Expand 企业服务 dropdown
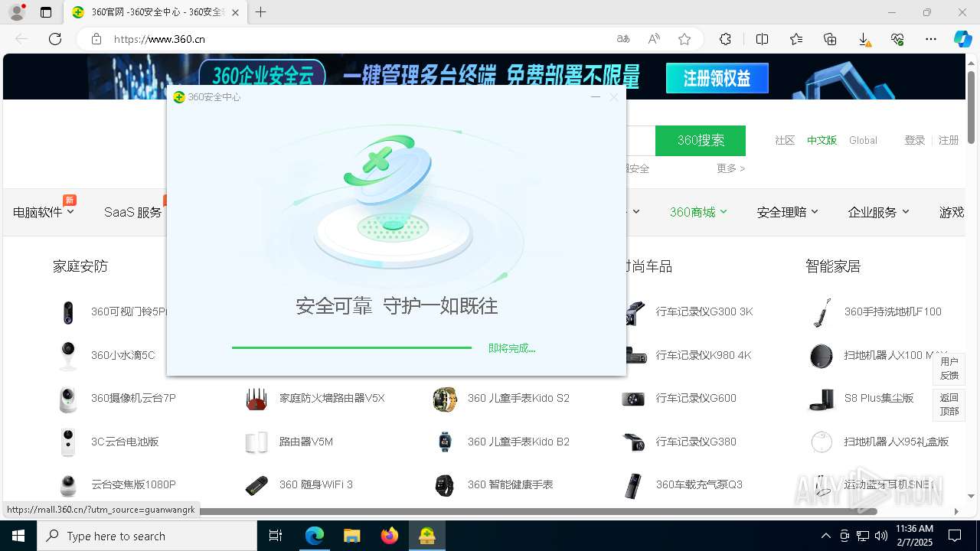This screenshot has height=551, width=980. point(878,212)
